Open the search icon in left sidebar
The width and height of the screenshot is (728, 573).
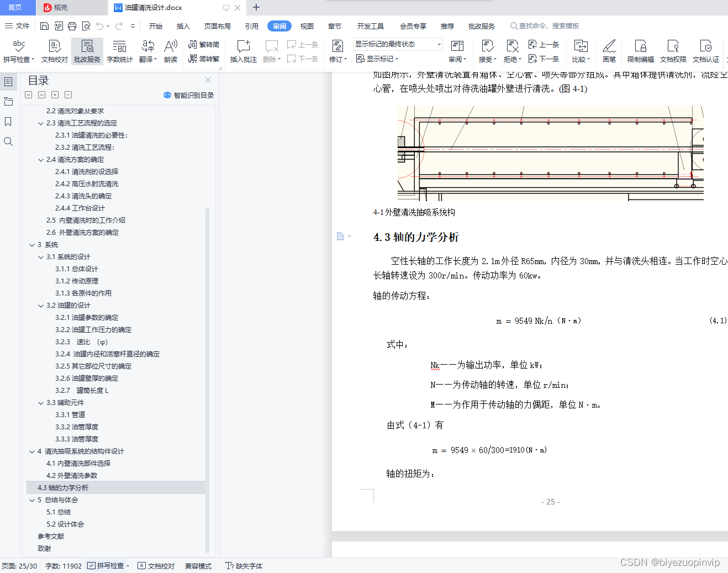pyautogui.click(x=8, y=141)
